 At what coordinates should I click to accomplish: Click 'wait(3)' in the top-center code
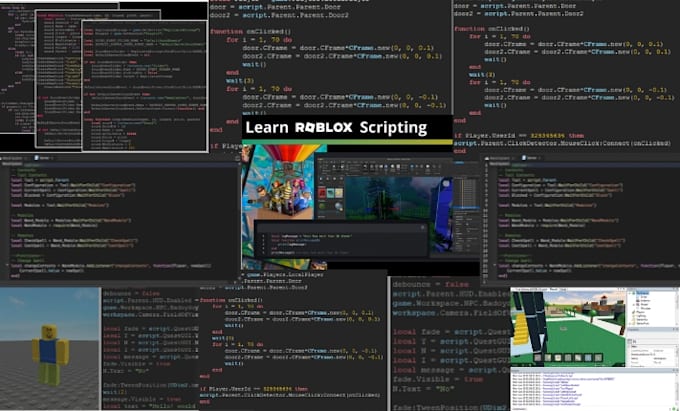click(x=239, y=81)
